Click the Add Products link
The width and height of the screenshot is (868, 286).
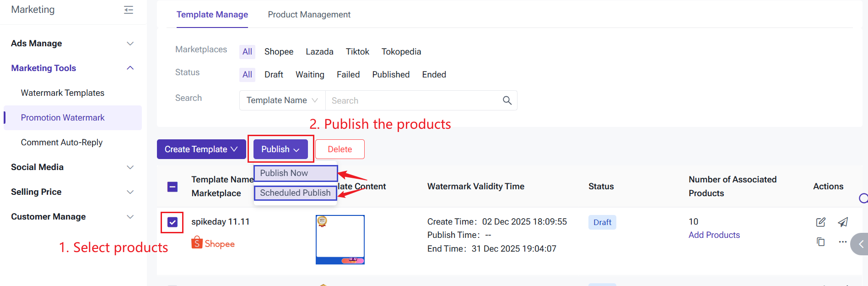[714, 235]
